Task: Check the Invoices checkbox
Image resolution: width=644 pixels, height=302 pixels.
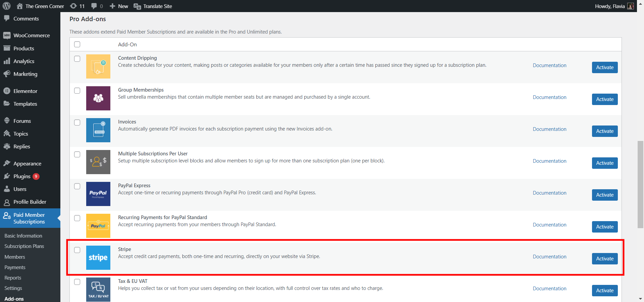Action: pos(77,122)
